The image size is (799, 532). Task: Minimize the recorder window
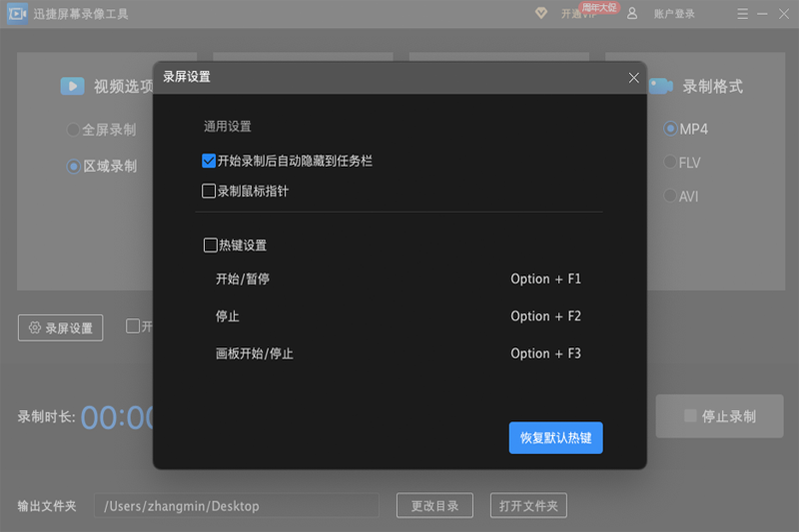pyautogui.click(x=762, y=14)
